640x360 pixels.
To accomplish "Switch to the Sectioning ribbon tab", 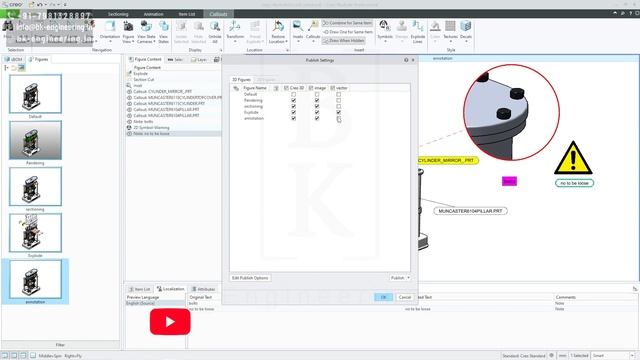I will point(118,14).
